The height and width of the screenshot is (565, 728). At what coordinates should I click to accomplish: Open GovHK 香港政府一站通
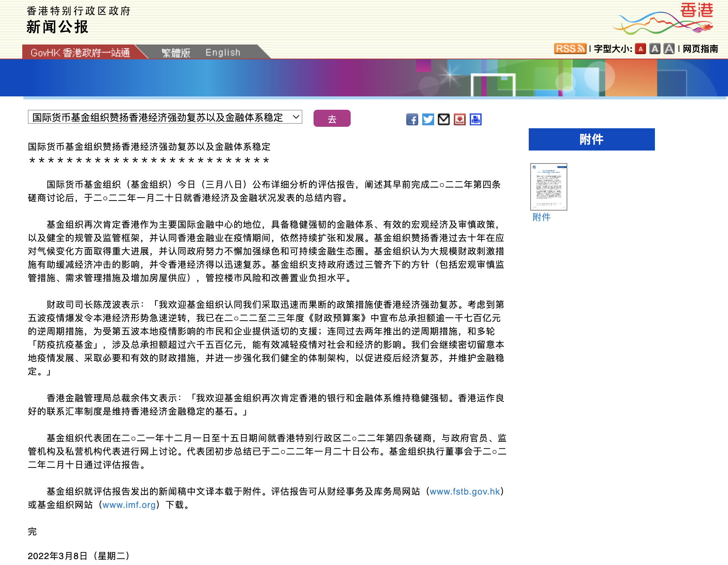click(x=80, y=52)
